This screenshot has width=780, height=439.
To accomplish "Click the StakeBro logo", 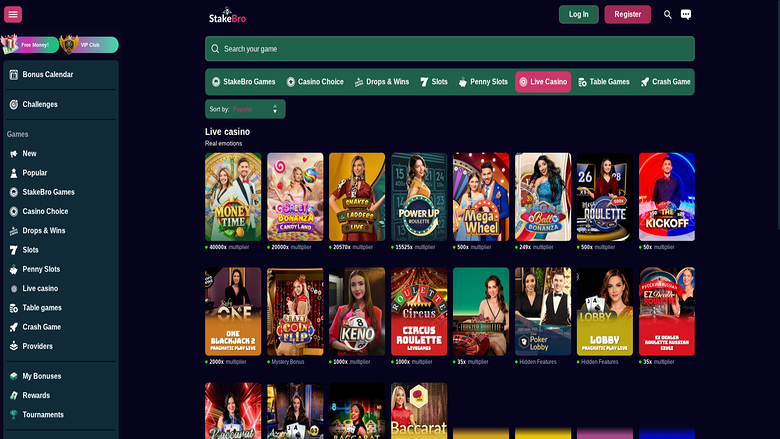I will [227, 15].
